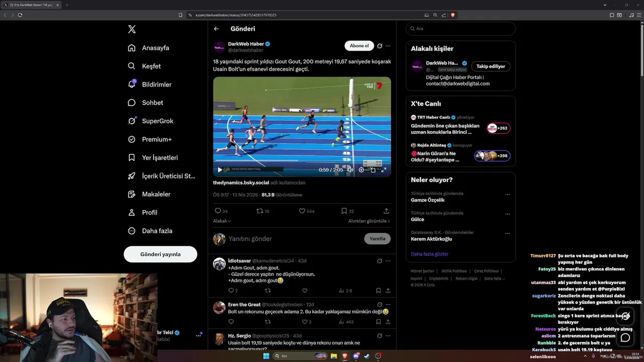Click the browser address bar URL
This screenshot has width=644, height=362.
236,15
